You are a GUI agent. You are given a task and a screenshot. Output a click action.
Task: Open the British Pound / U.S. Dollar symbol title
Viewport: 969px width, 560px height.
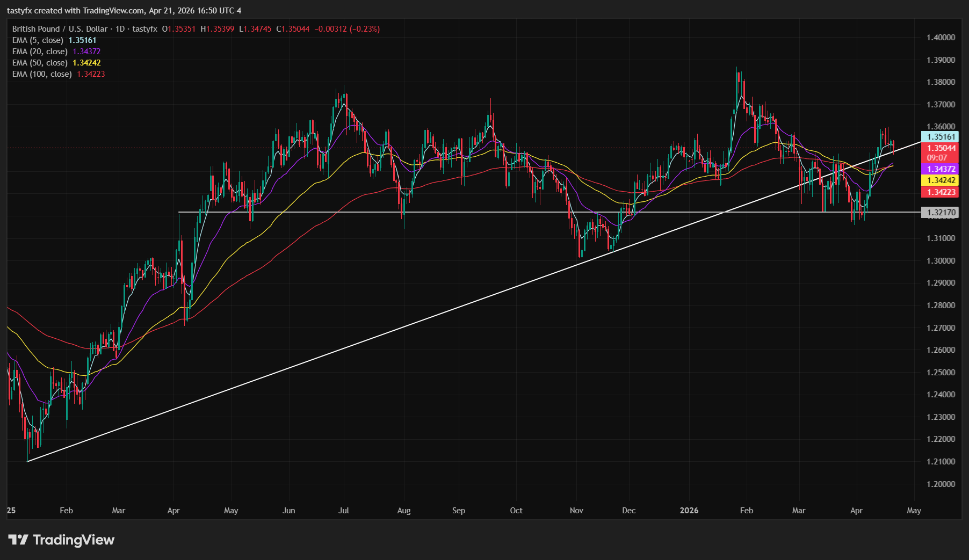[59, 29]
